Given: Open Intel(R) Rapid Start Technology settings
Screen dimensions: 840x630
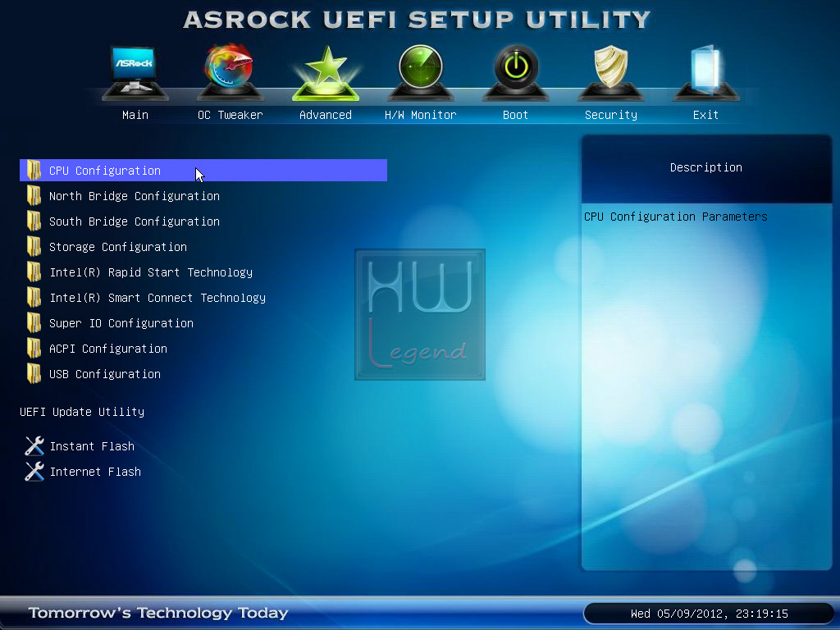Looking at the screenshot, I should pos(151,272).
